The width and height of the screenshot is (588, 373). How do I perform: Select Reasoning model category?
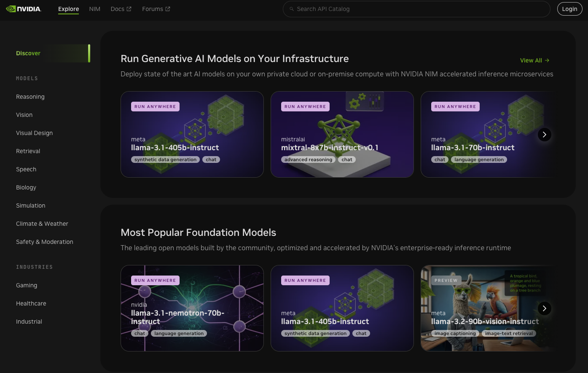(30, 97)
